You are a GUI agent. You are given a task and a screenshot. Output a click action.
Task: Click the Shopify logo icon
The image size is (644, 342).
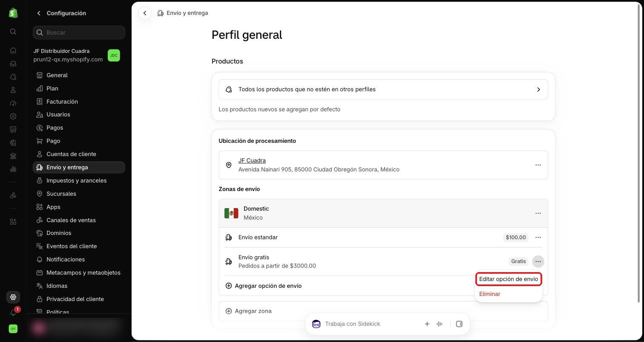click(13, 13)
